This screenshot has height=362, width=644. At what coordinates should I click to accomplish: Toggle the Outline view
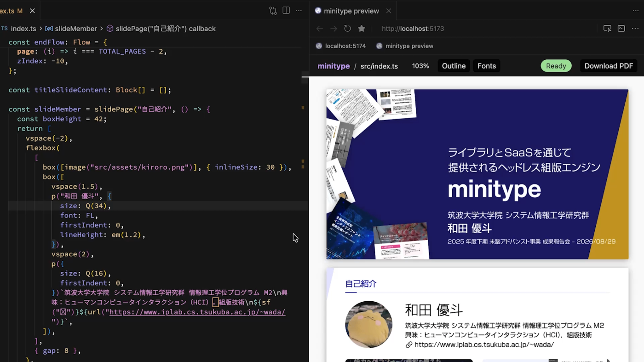pyautogui.click(x=454, y=66)
